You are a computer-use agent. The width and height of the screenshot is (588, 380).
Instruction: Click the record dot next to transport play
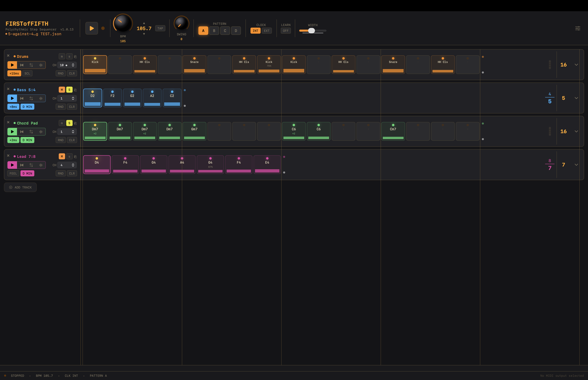(103, 28)
